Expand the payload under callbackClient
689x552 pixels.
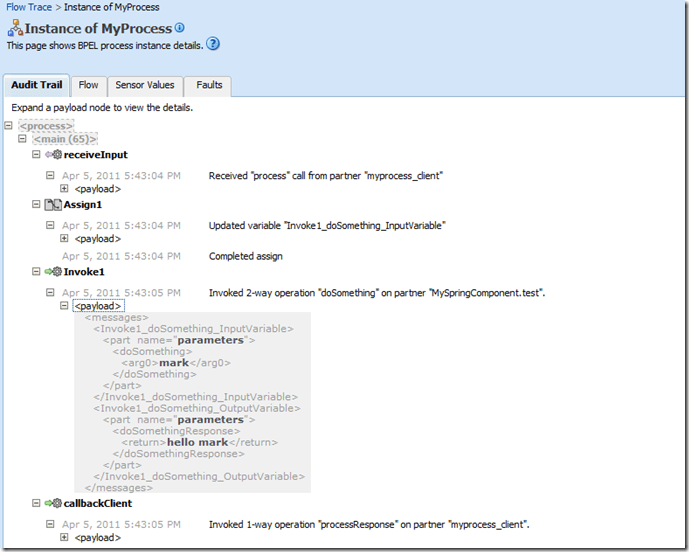click(x=65, y=537)
